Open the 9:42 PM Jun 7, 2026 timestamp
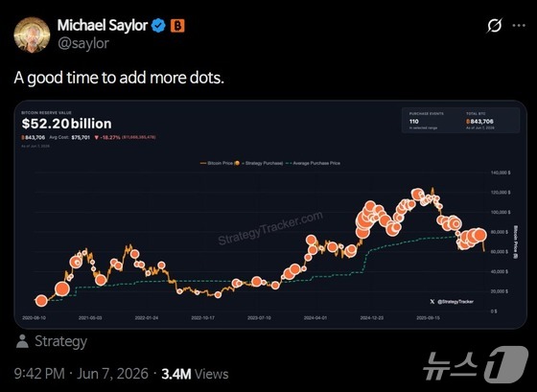Viewport: 537px width, 392px height. coord(82,374)
